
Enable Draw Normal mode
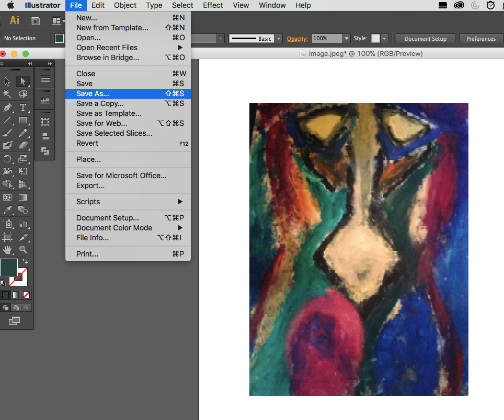pyautogui.click(x=5, y=308)
